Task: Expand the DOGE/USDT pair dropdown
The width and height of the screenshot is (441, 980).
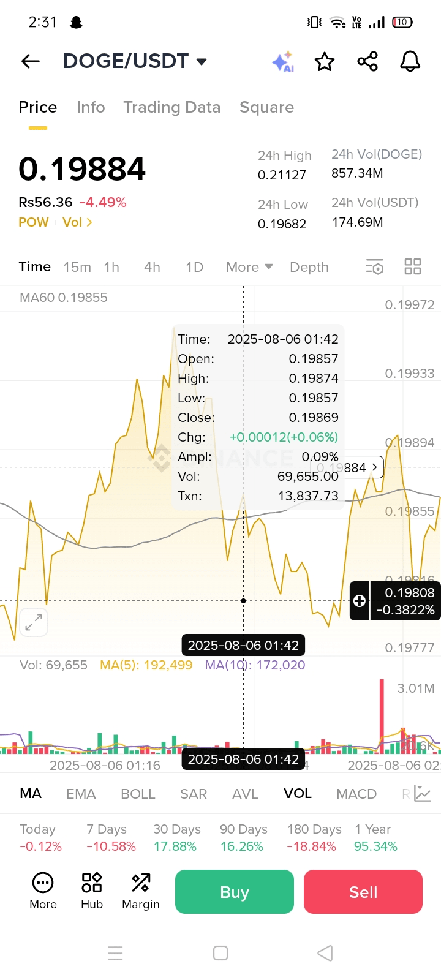Action: (x=202, y=61)
